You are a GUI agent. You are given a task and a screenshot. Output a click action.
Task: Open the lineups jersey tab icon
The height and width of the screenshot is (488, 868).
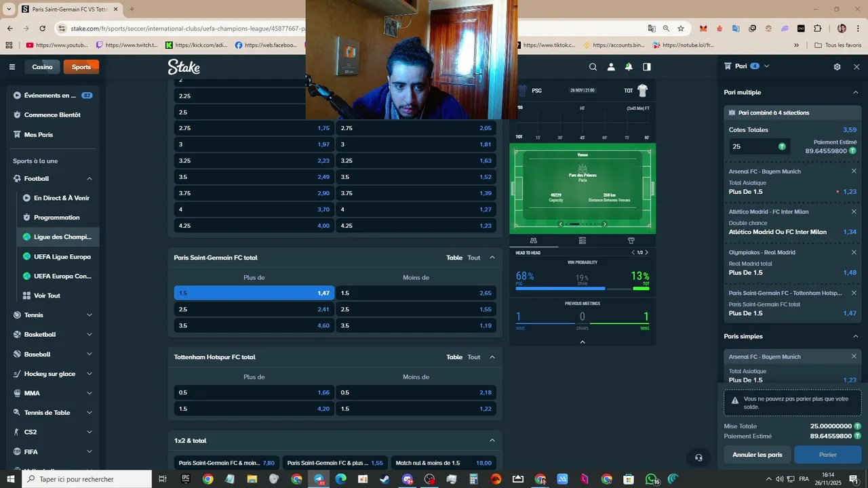[x=631, y=241]
